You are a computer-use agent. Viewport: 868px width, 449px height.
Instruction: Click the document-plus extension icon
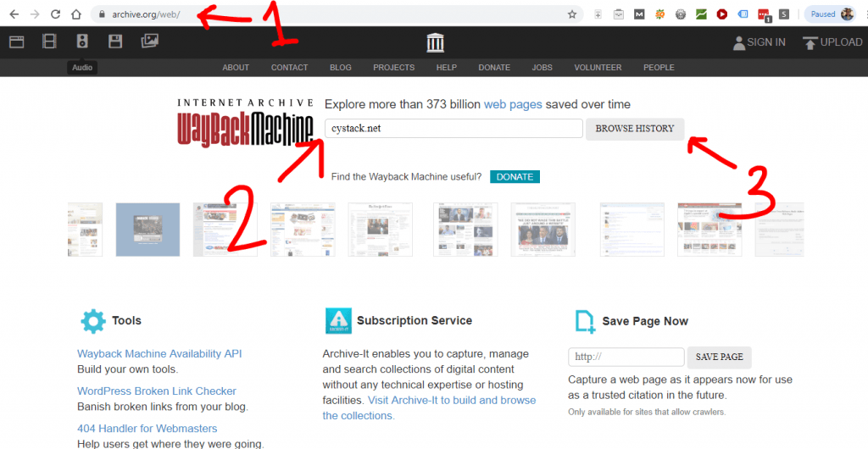point(598,15)
